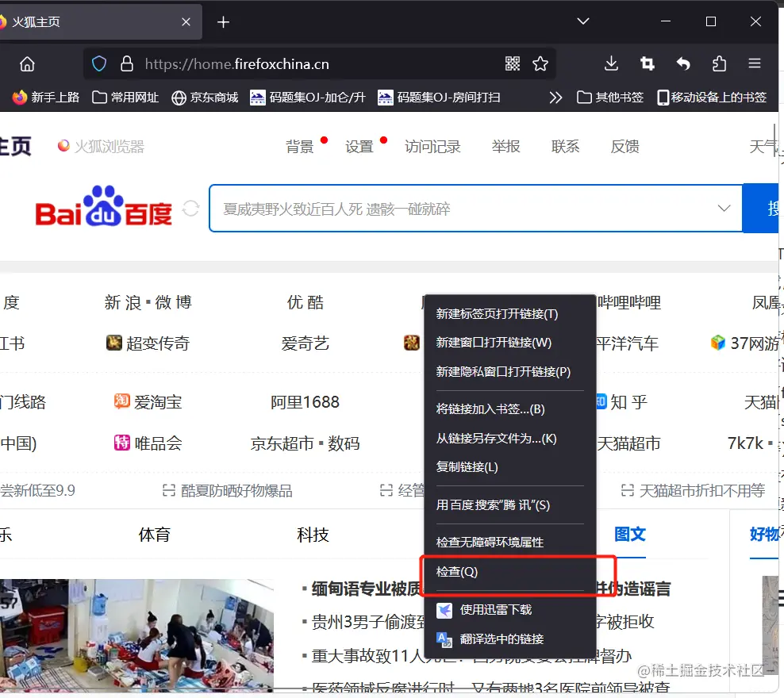Image resolution: width=784 pixels, height=698 pixels.
Task: Close the 火狐主页 tab
Action: [186, 22]
